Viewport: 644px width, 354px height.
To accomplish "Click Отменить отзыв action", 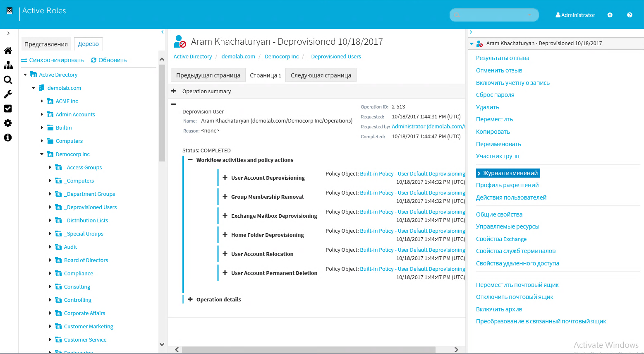I will 499,70.
